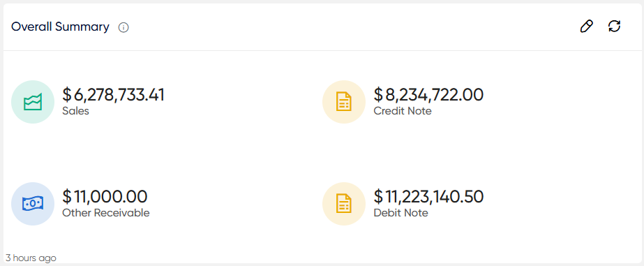Click the 3 hours ago timestamp
The image size is (644, 266).
coord(31,258)
